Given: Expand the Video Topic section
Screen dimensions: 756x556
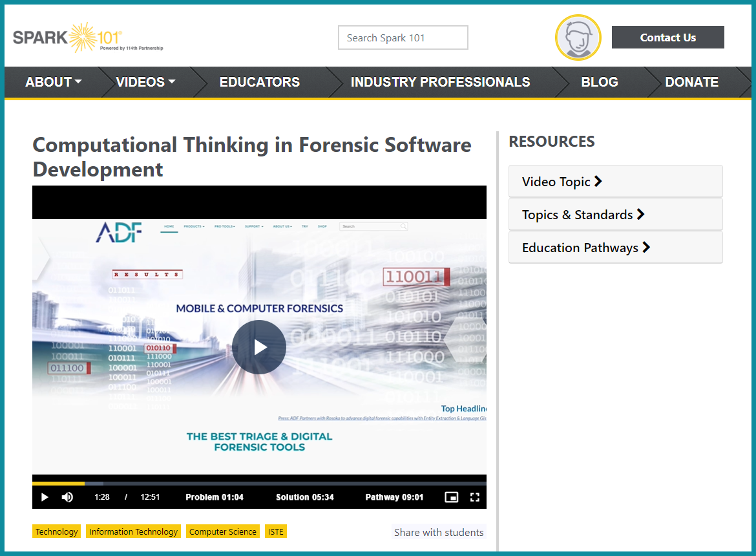Looking at the screenshot, I should 615,182.
